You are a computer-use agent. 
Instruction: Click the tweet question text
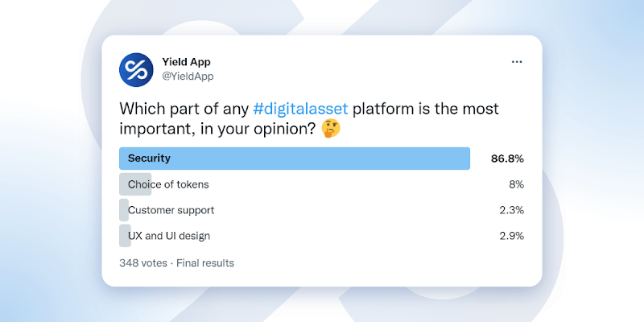click(x=309, y=119)
